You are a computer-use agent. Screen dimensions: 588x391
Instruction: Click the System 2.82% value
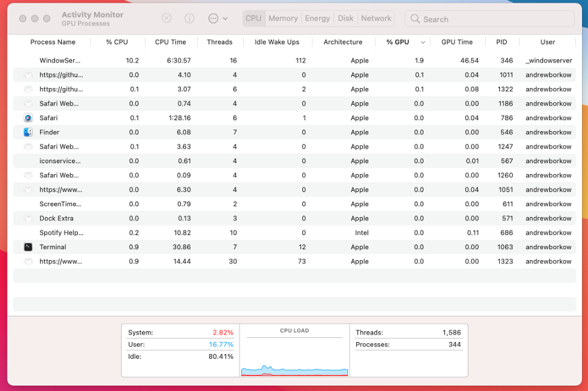click(x=223, y=333)
